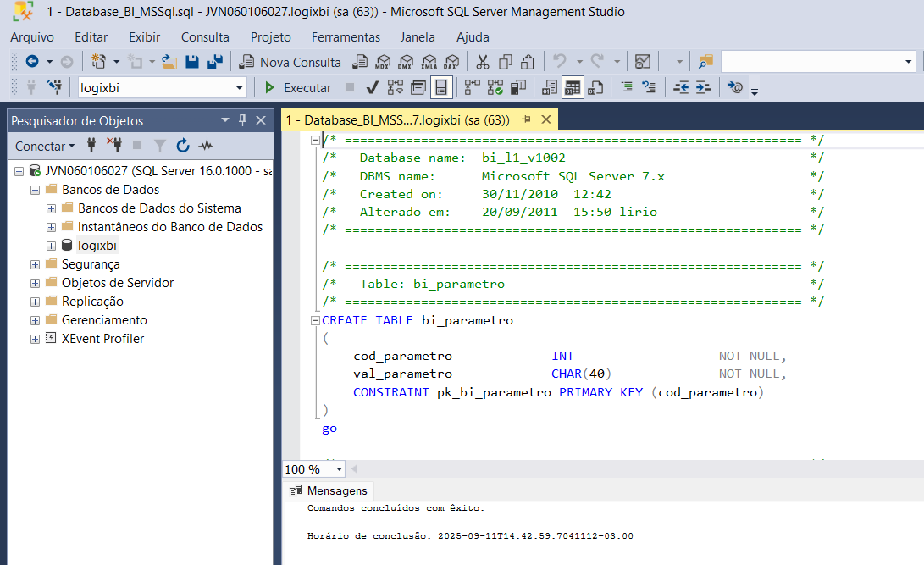Switch to the Mensagens tab
Image resolution: width=924 pixels, height=565 pixels.
329,490
